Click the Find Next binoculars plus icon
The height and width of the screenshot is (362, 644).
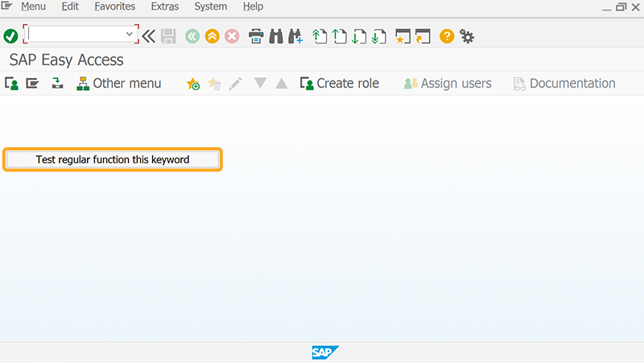point(295,36)
